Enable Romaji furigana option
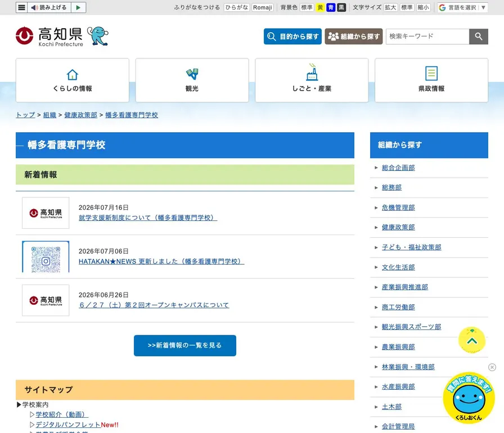The height and width of the screenshot is (433, 504). 262,7
